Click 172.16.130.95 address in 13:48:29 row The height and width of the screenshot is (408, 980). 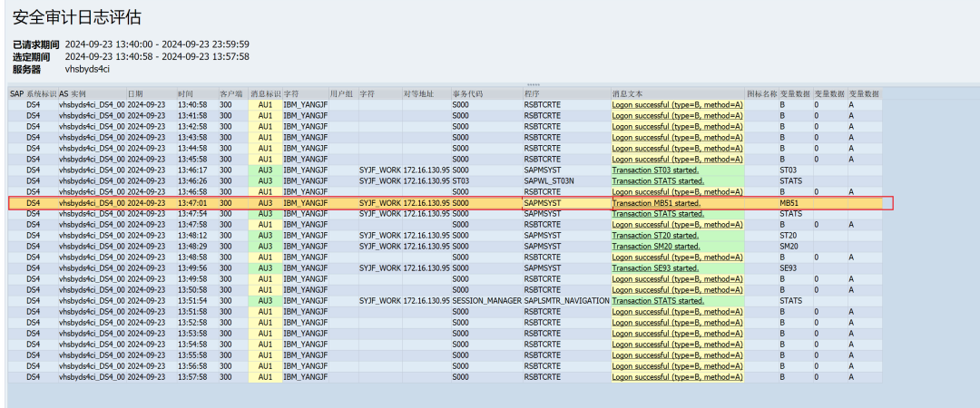pos(426,247)
